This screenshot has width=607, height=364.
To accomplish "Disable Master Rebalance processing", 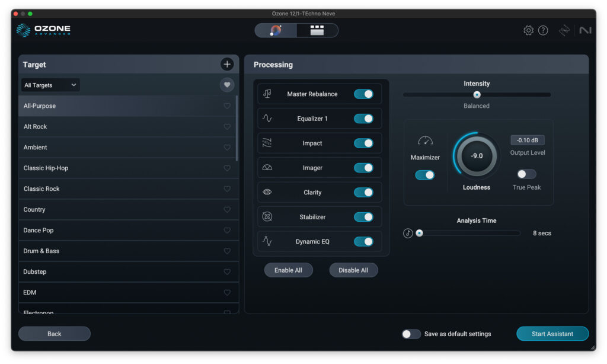I will point(363,94).
